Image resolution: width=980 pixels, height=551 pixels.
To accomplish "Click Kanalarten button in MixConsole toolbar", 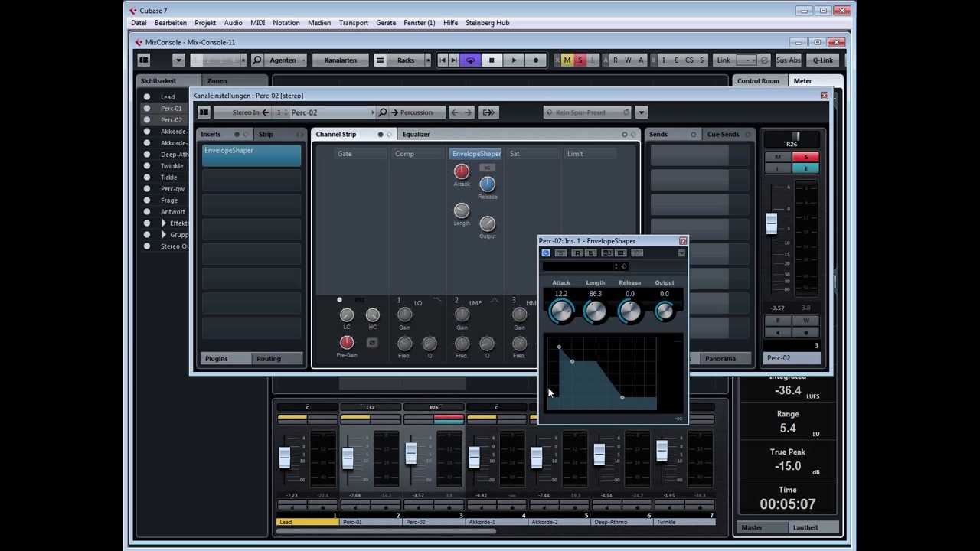I will [x=341, y=60].
